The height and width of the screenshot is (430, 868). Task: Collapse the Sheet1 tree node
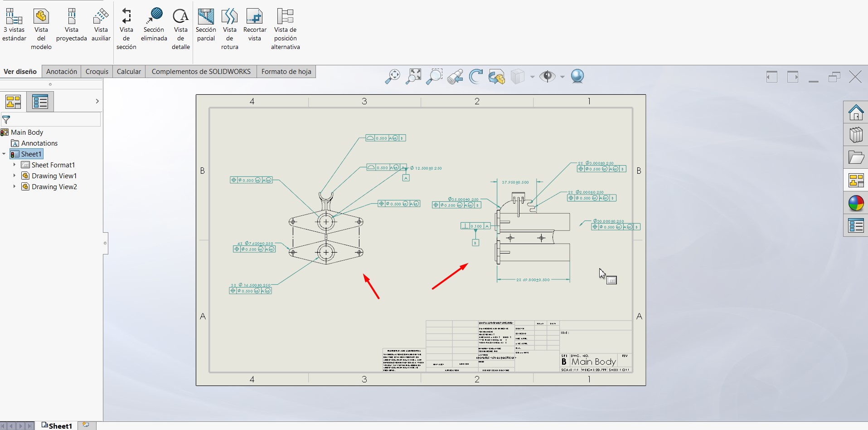point(4,154)
